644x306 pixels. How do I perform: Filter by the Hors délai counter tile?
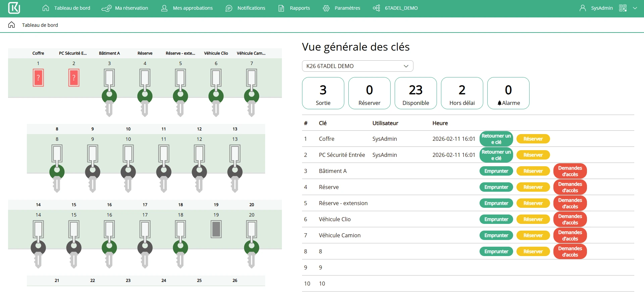click(x=462, y=93)
